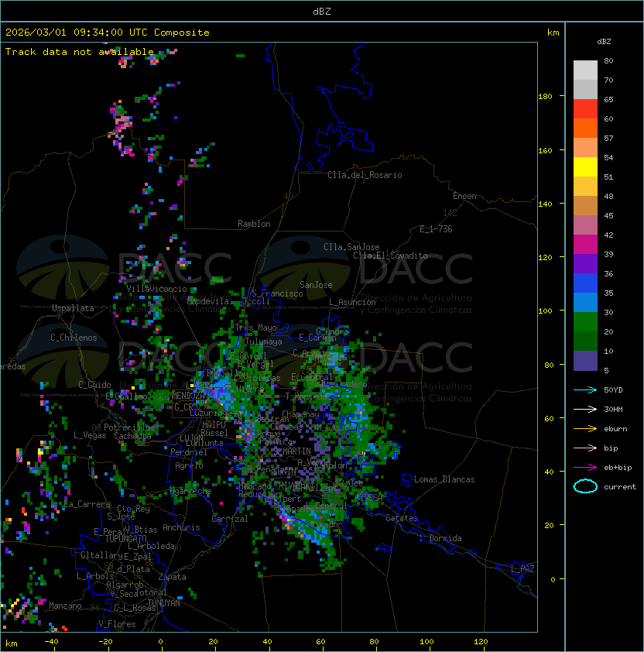The height and width of the screenshot is (652, 644).
Task: Click the 'Catitas' map label
Action: tap(402, 519)
